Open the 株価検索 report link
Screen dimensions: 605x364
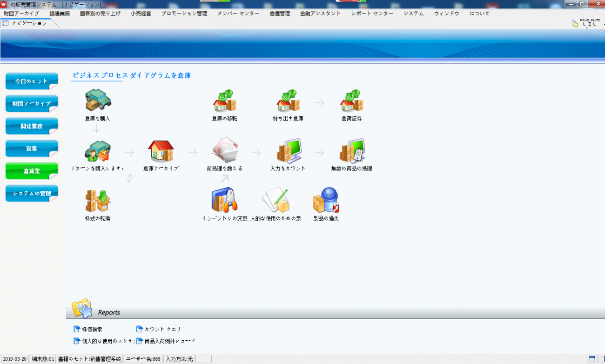tap(88, 329)
